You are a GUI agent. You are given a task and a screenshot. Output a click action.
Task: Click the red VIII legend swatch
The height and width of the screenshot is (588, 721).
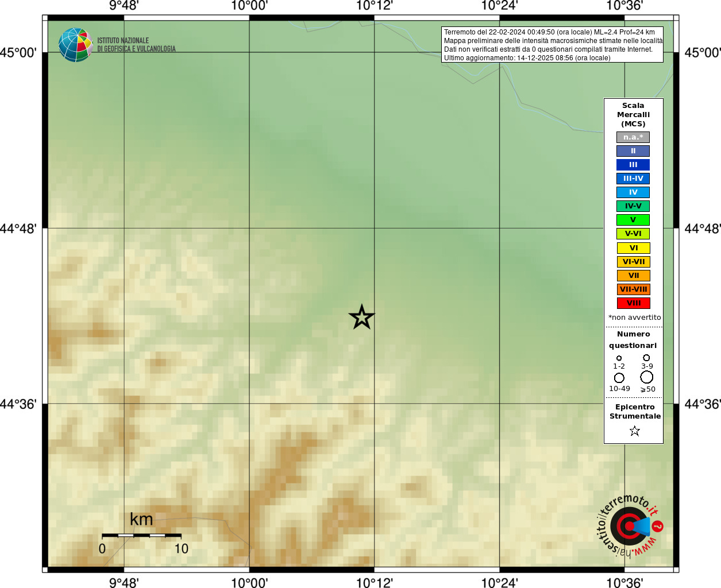(633, 303)
